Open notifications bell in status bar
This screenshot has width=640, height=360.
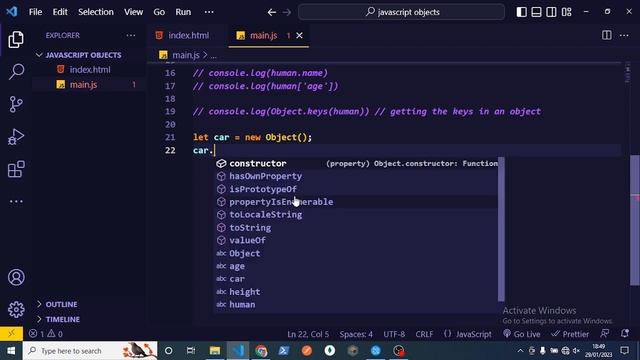pos(624,333)
